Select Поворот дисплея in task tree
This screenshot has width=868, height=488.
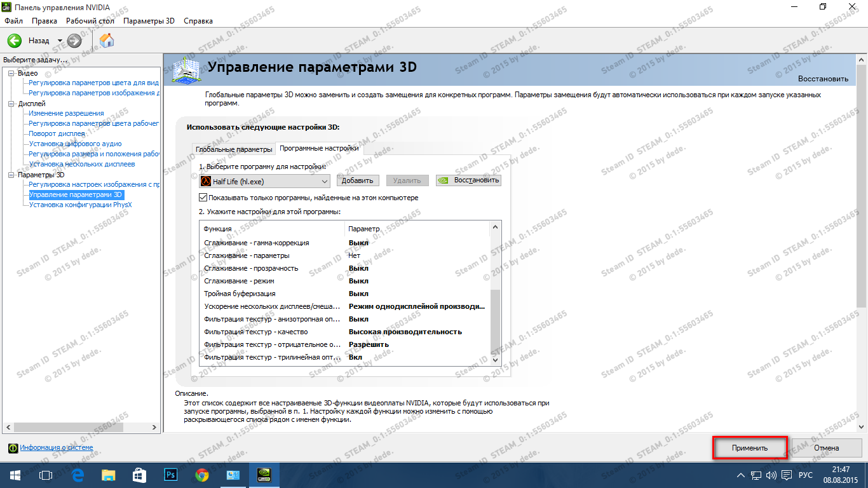click(57, 133)
